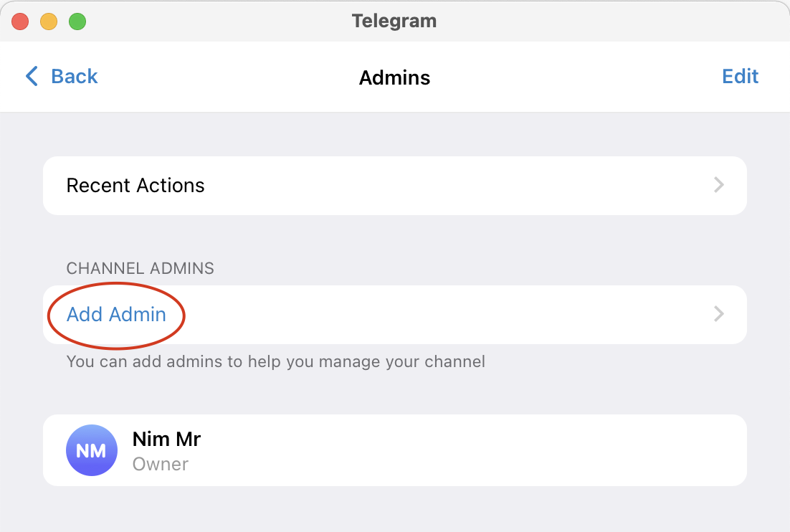Click the 'You can add admins' description text
The width and height of the screenshot is (790, 532).
275,361
